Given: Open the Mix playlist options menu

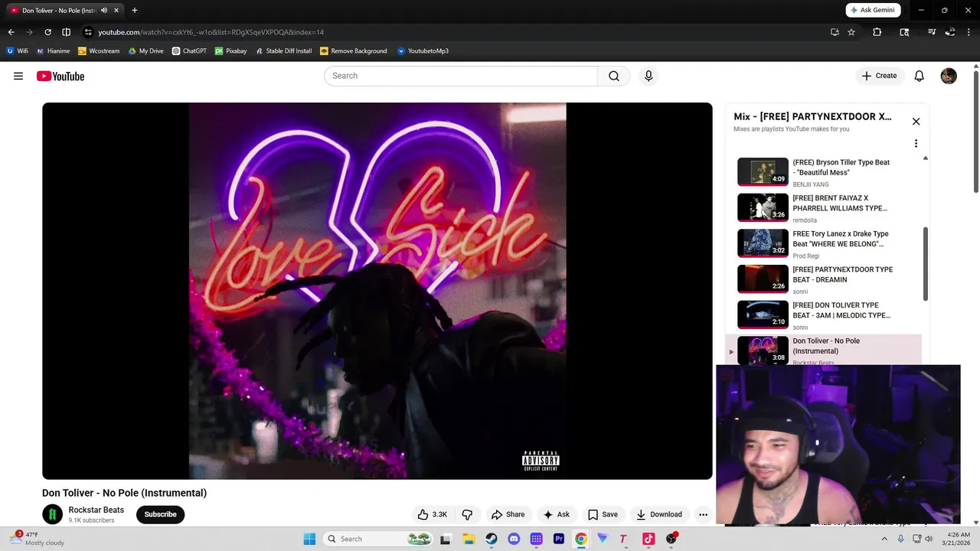Looking at the screenshot, I should 916,143.
